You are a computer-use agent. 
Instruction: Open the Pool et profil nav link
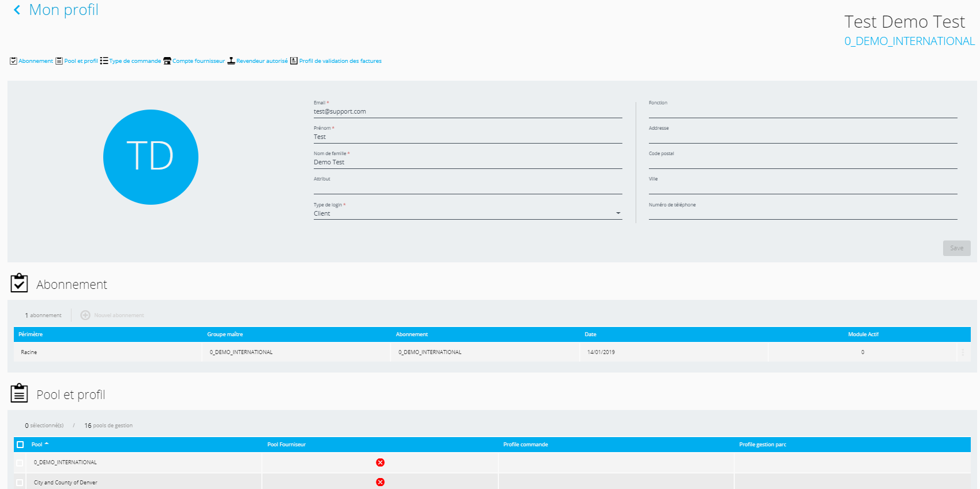coord(81,61)
